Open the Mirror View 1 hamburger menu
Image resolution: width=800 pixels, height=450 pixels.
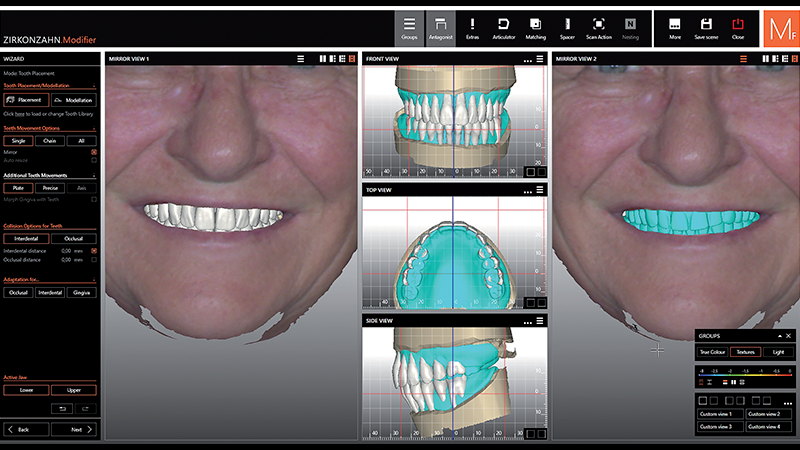pos(300,60)
